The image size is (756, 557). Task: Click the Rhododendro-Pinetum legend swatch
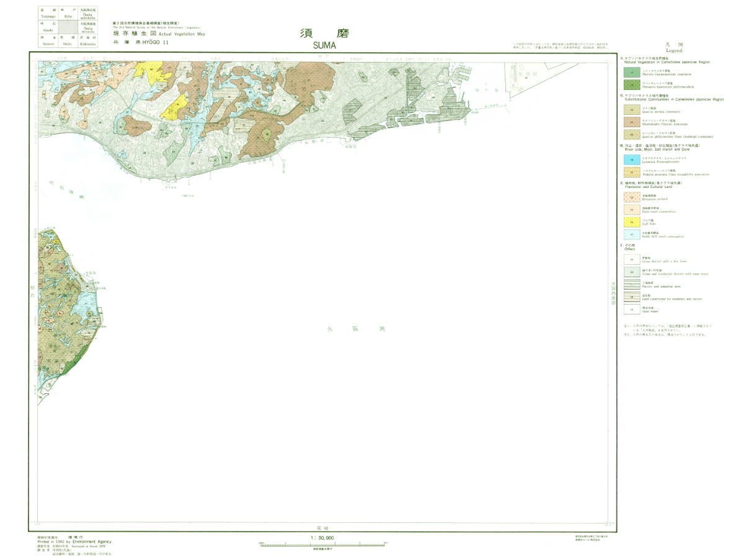631,122
